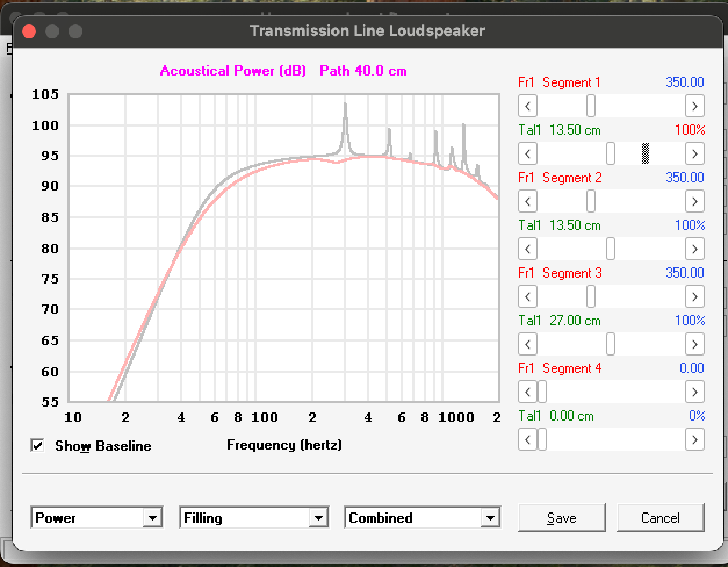This screenshot has width=728, height=567.
Task: Click left arrow of Segment 2 Tal1 scrollbar
Action: click(528, 249)
